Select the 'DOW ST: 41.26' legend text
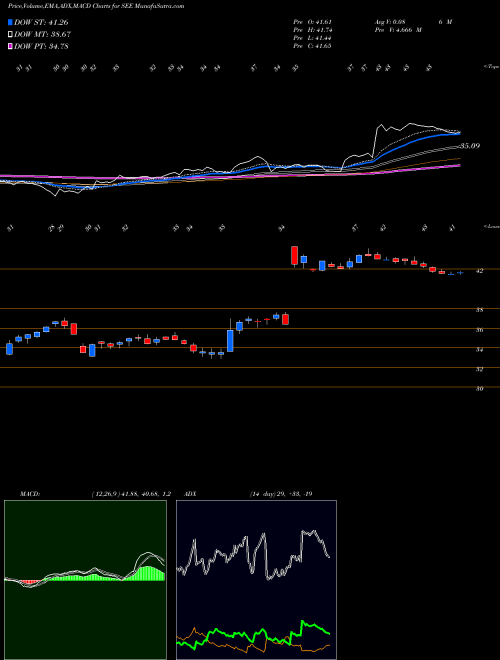This screenshot has width=500, height=660. point(41,23)
